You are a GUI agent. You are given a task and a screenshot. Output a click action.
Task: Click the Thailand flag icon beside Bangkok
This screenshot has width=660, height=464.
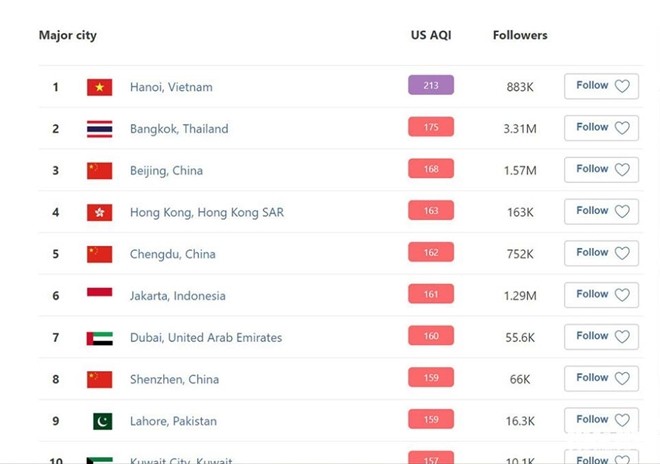pyautogui.click(x=99, y=129)
